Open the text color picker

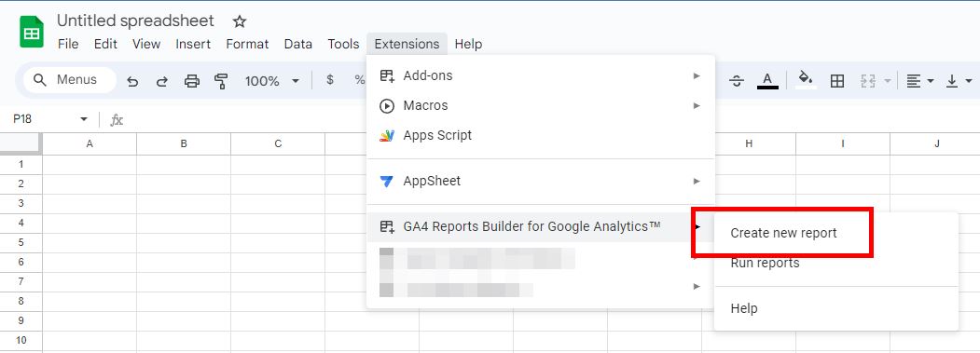click(x=767, y=81)
